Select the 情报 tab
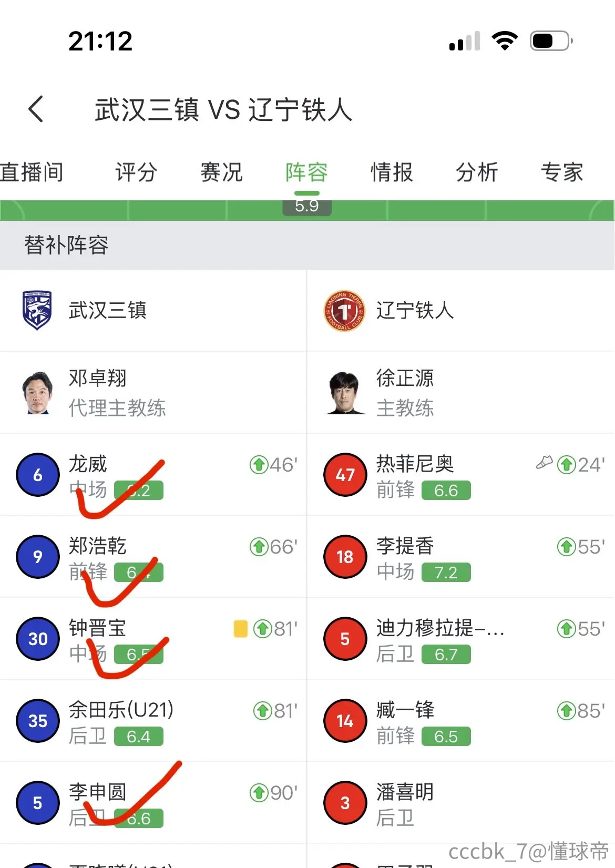 tap(392, 172)
